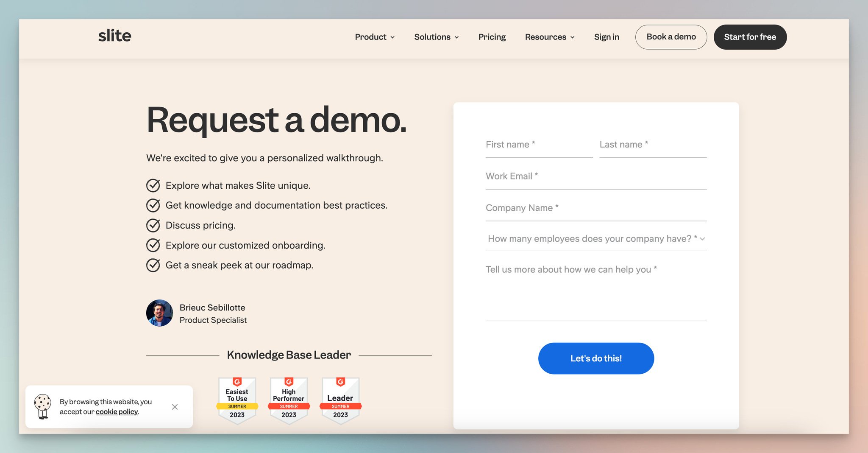Click the Start for free button
868x453 pixels.
750,37
